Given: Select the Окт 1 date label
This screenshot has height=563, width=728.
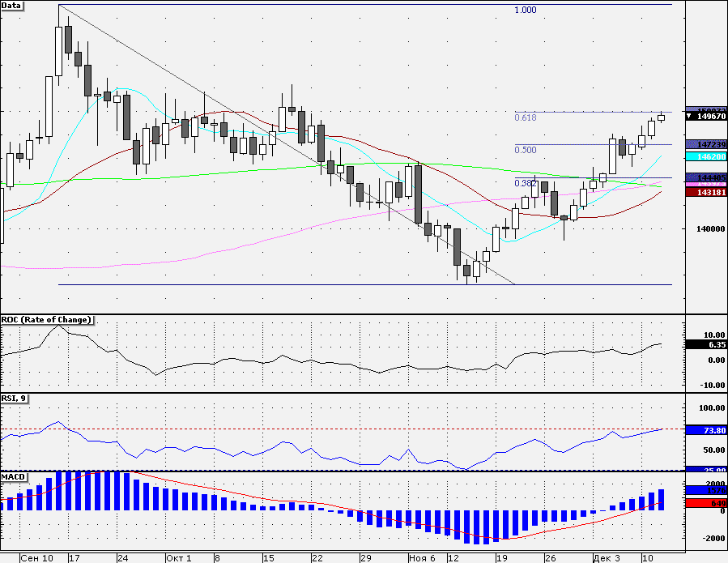Looking at the screenshot, I should [x=179, y=558].
